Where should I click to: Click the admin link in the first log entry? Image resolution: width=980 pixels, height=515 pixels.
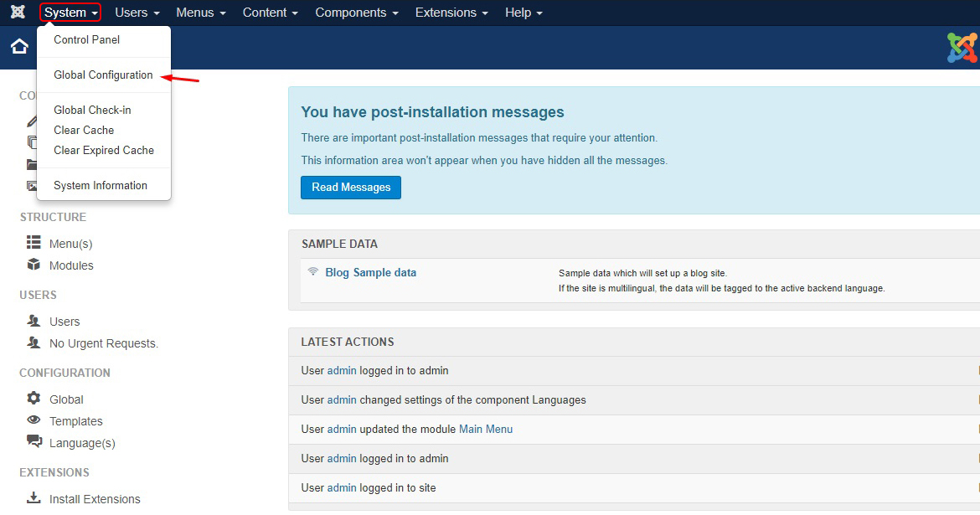[341, 370]
